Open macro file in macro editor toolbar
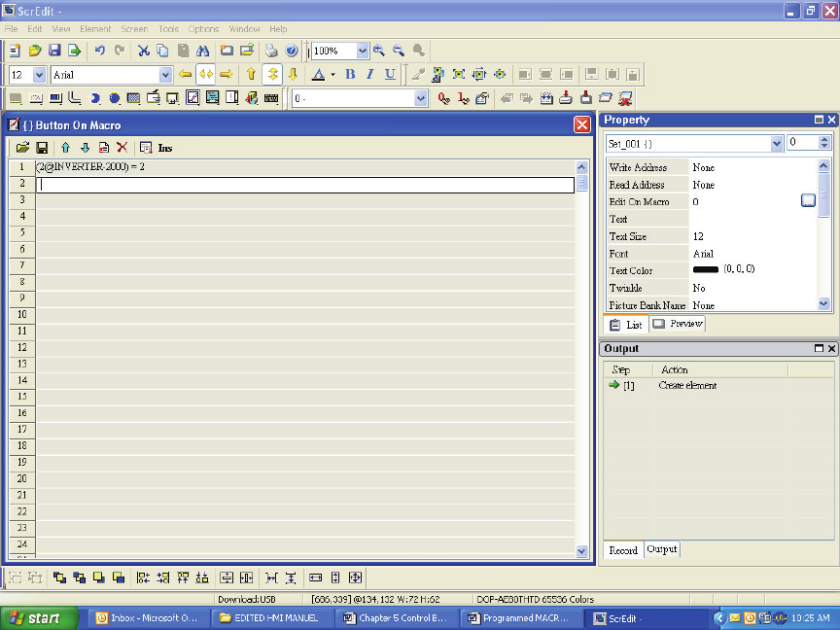The width and height of the screenshot is (840, 630). (22, 148)
